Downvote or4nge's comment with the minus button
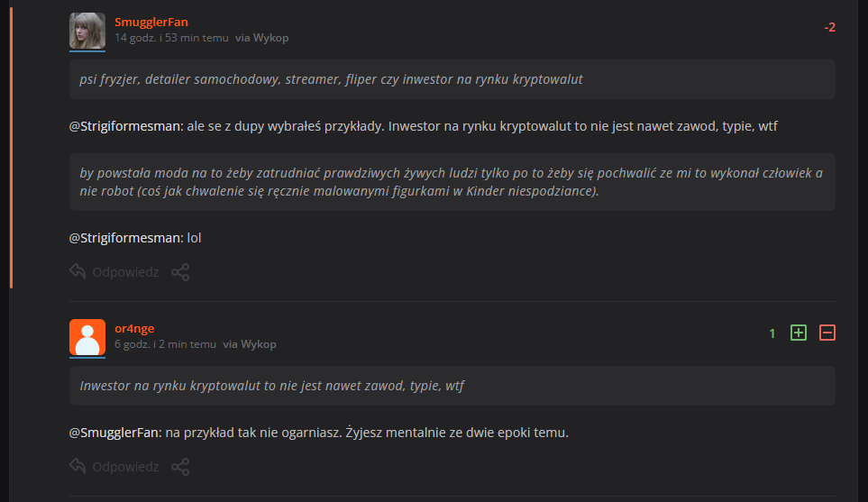868x502 pixels. (x=827, y=333)
